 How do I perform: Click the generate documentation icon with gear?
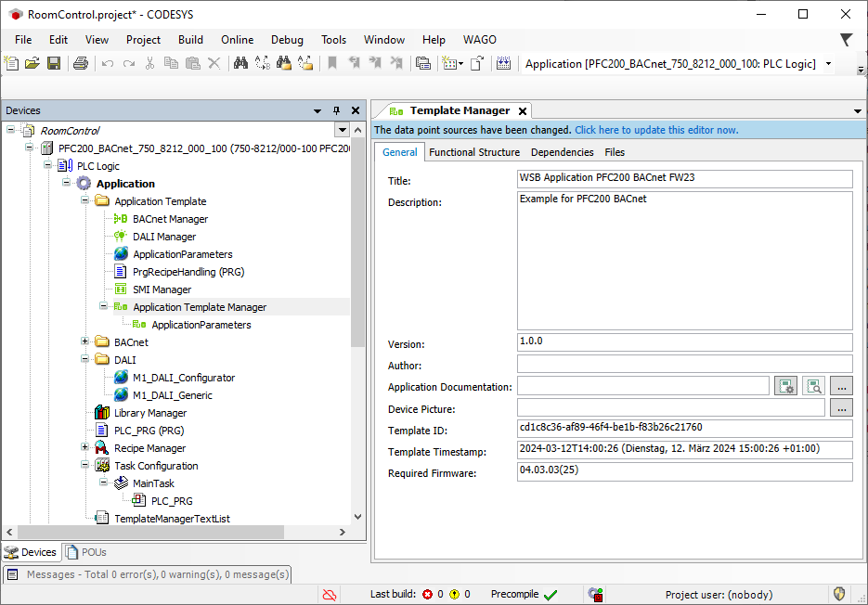pyautogui.click(x=786, y=386)
